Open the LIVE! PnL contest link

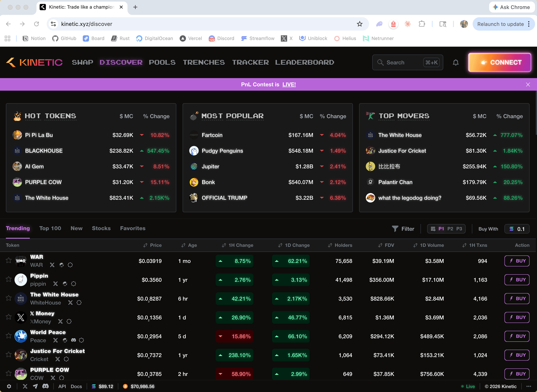coord(289,84)
